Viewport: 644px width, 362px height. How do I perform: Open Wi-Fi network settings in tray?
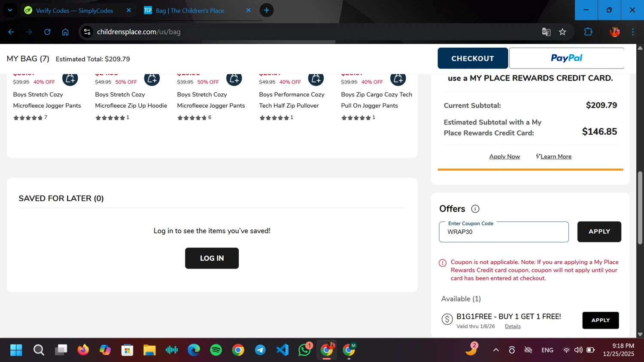tap(566, 350)
